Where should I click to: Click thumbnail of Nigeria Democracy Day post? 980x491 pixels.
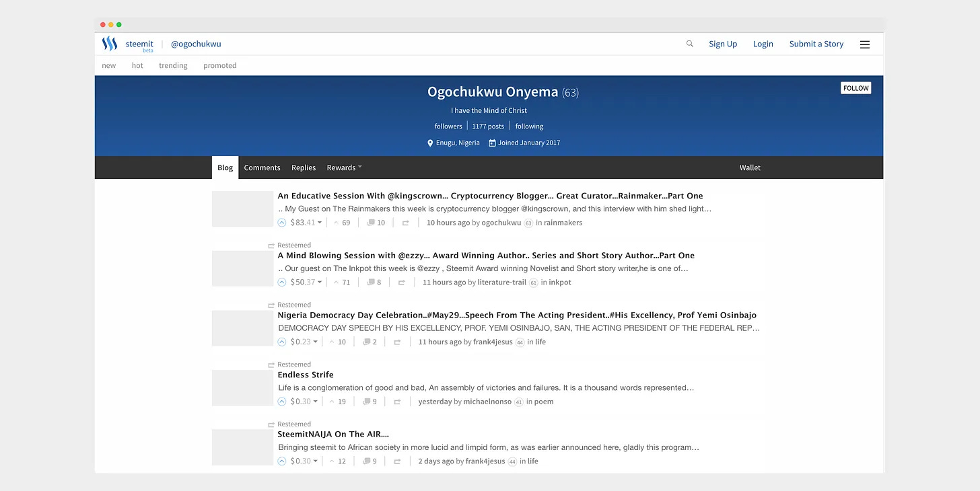click(x=242, y=328)
